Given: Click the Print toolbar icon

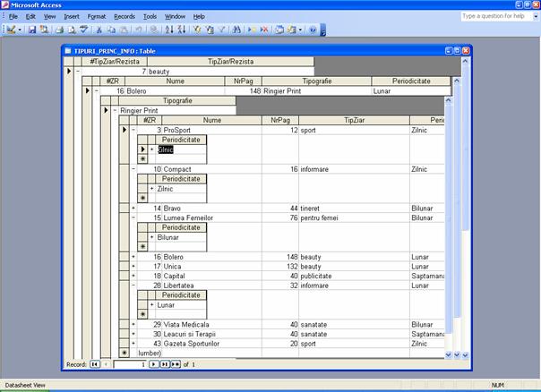Looking at the screenshot, I should [x=59, y=30].
